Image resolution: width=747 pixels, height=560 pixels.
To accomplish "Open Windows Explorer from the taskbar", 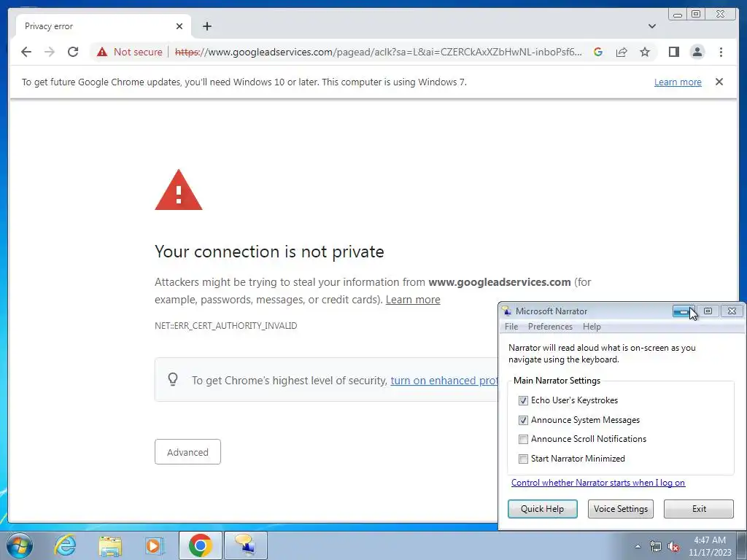I will click(x=110, y=545).
